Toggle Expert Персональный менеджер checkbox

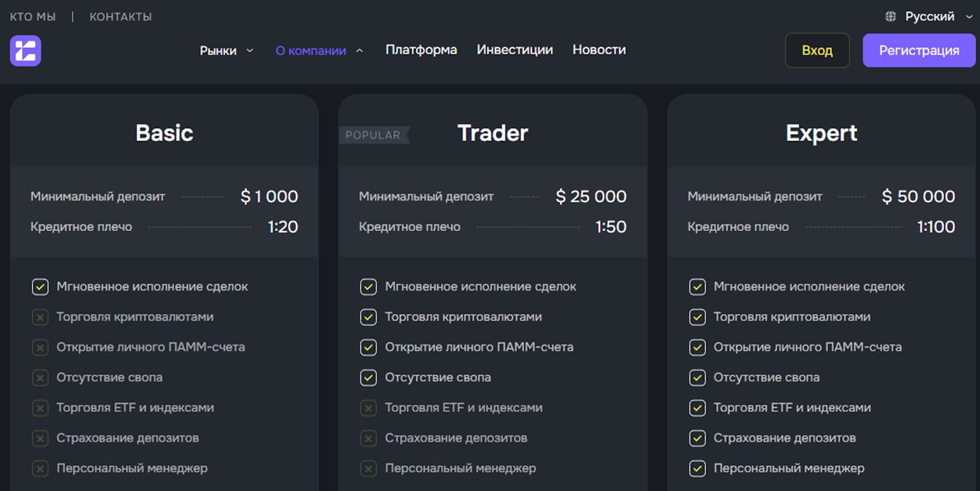coord(697,469)
